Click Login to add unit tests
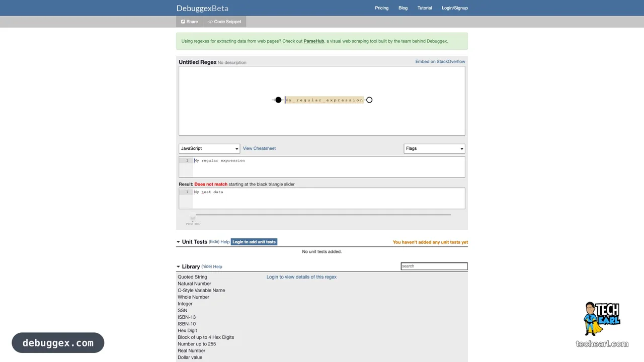 coord(254,242)
